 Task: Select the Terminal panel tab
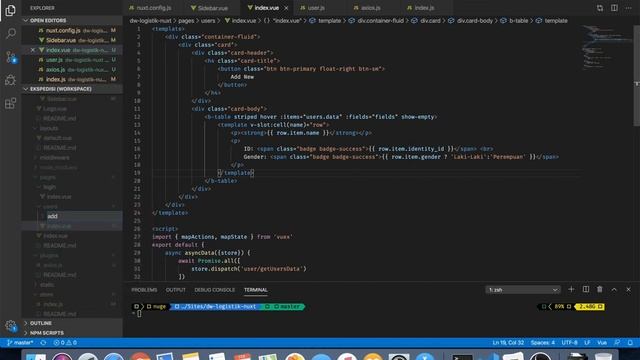click(x=256, y=290)
